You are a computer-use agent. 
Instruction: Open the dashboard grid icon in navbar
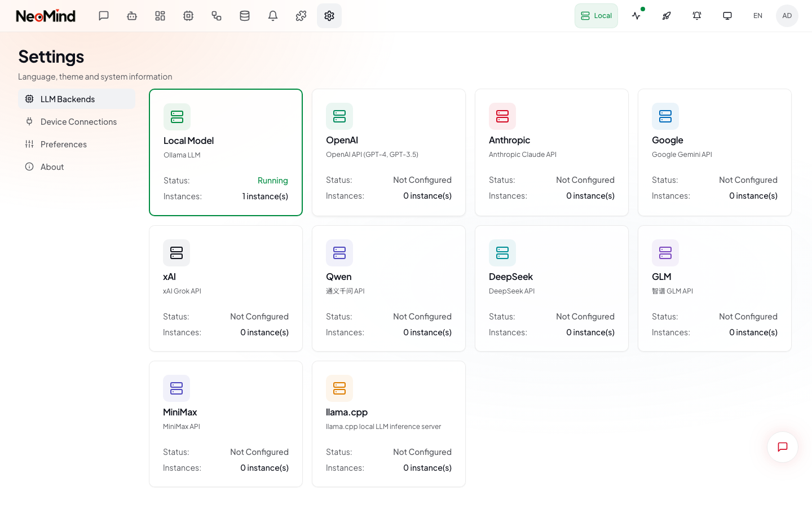tap(160, 16)
